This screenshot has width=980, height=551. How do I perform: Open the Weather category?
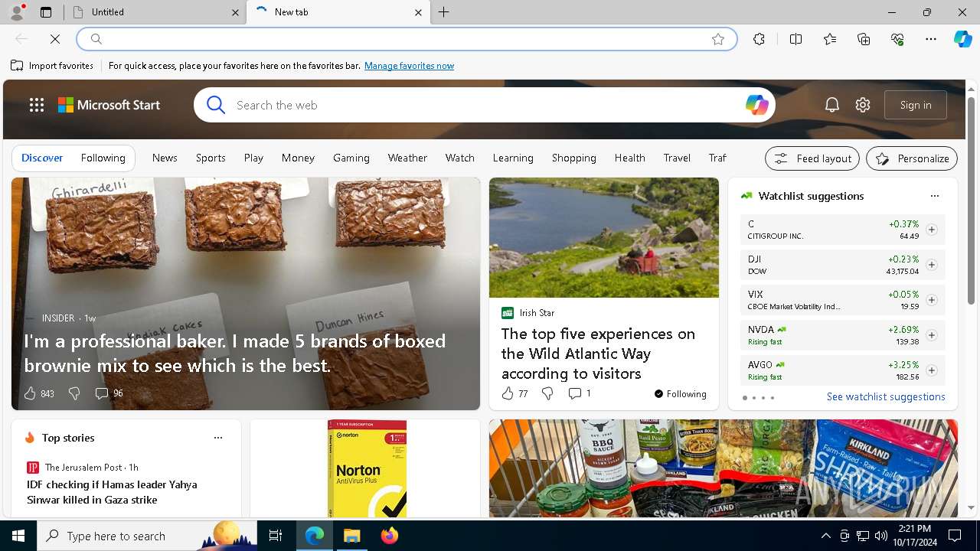click(x=407, y=158)
